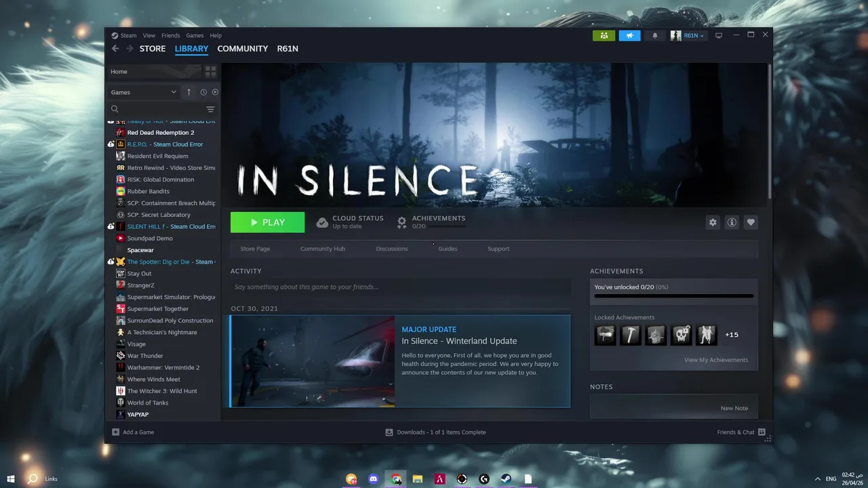Switch library to grid collections view

pyautogui.click(x=210, y=71)
